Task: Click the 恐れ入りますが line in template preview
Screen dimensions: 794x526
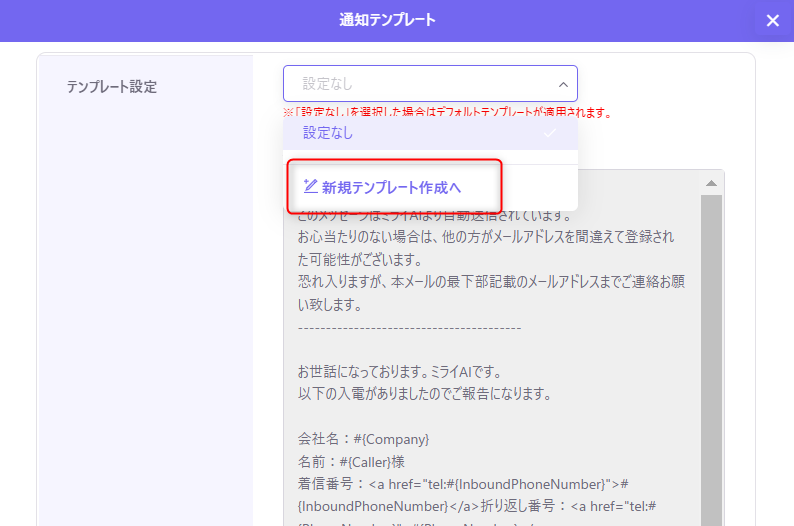Action: (x=490, y=282)
